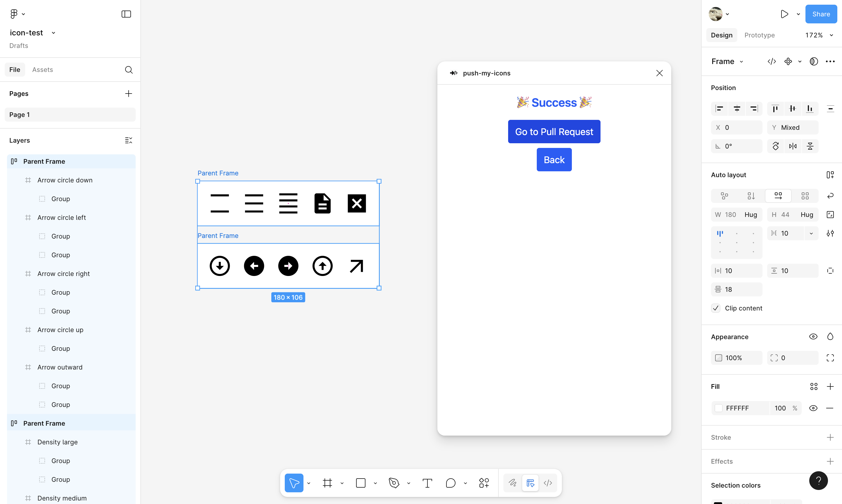Toggle auto layout wrap icon
Screen dimensions: 842x504
pos(830,196)
